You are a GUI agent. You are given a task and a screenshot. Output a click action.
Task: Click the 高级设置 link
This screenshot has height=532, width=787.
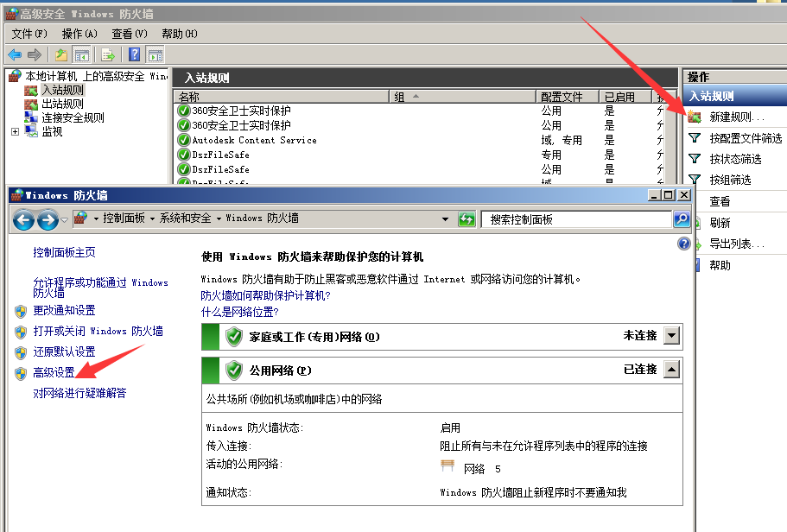point(54,373)
